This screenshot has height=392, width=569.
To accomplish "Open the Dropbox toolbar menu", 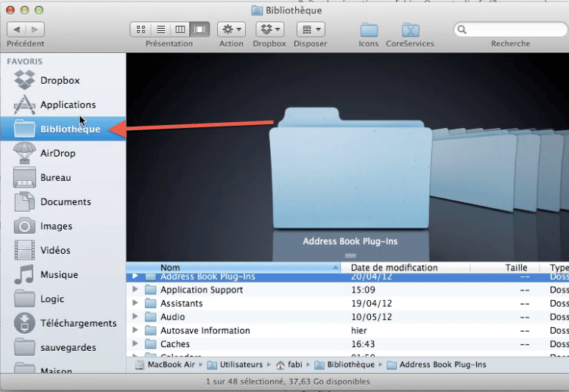I will pos(269,29).
